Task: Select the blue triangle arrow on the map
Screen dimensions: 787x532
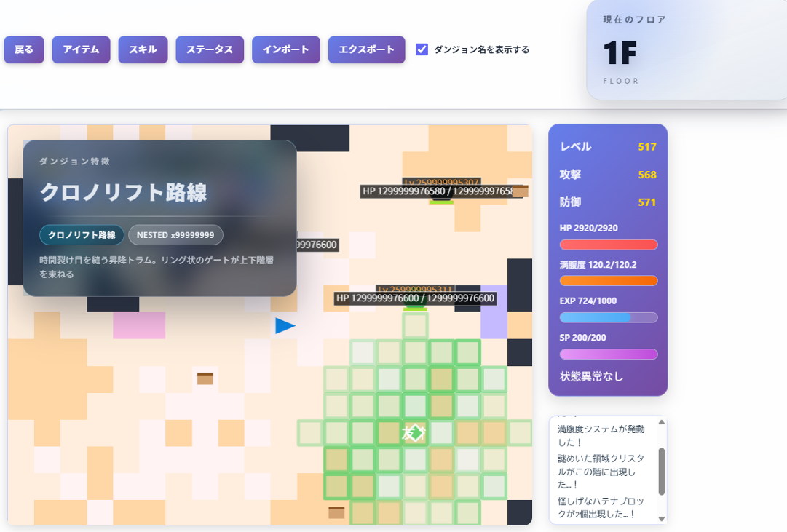Action: [x=284, y=326]
